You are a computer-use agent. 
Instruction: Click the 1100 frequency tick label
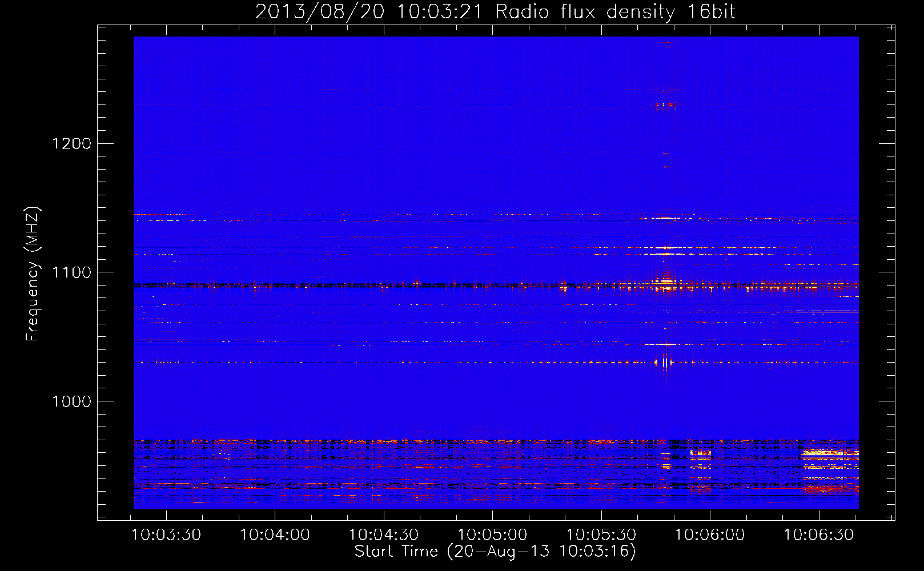pyautogui.click(x=71, y=272)
